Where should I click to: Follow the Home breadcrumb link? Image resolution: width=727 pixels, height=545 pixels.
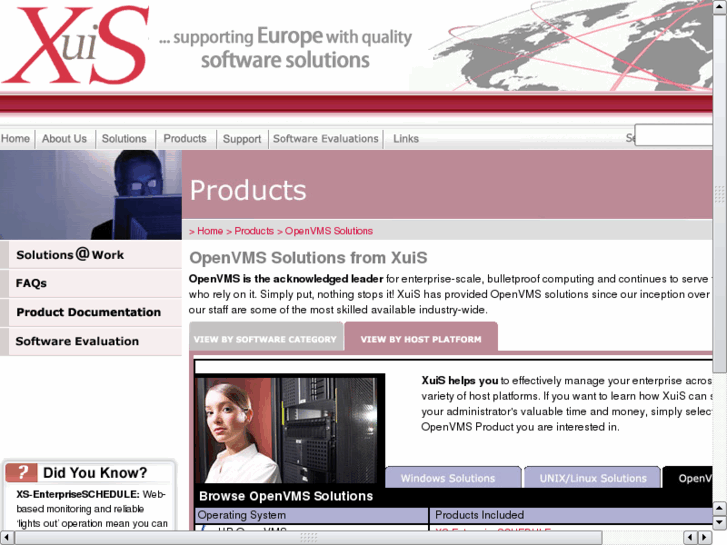(210, 231)
